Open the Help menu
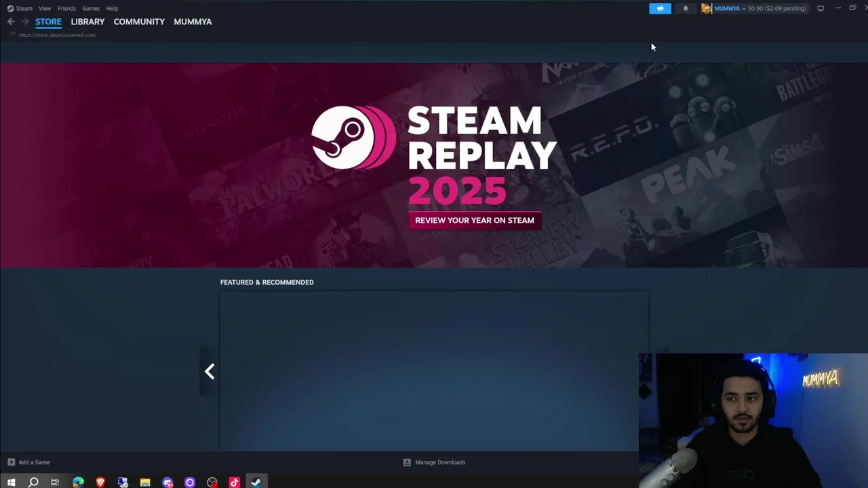Image resolution: width=868 pixels, height=488 pixels. (x=112, y=9)
